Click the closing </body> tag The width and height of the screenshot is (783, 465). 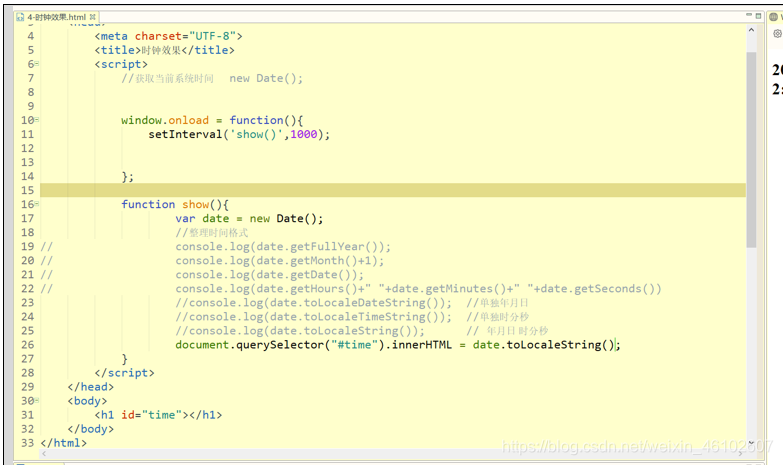click(x=90, y=429)
